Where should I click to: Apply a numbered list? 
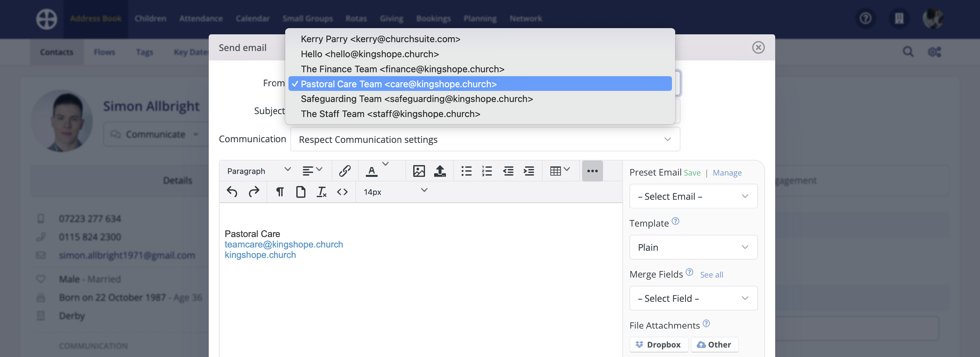coord(487,171)
